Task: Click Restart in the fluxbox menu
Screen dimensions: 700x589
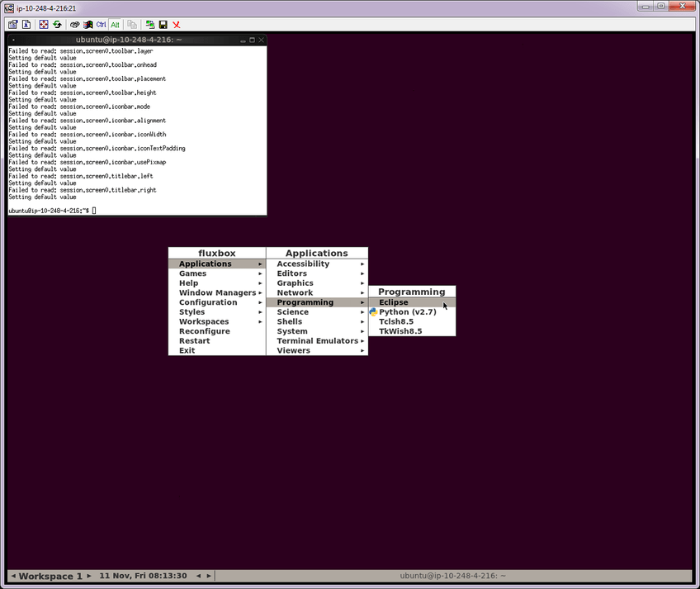Action: click(x=194, y=340)
